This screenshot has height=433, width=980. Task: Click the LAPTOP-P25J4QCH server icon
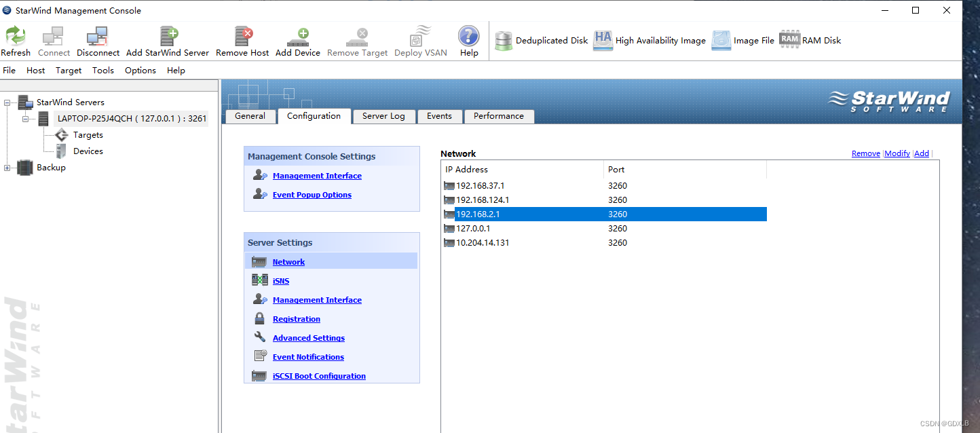43,119
